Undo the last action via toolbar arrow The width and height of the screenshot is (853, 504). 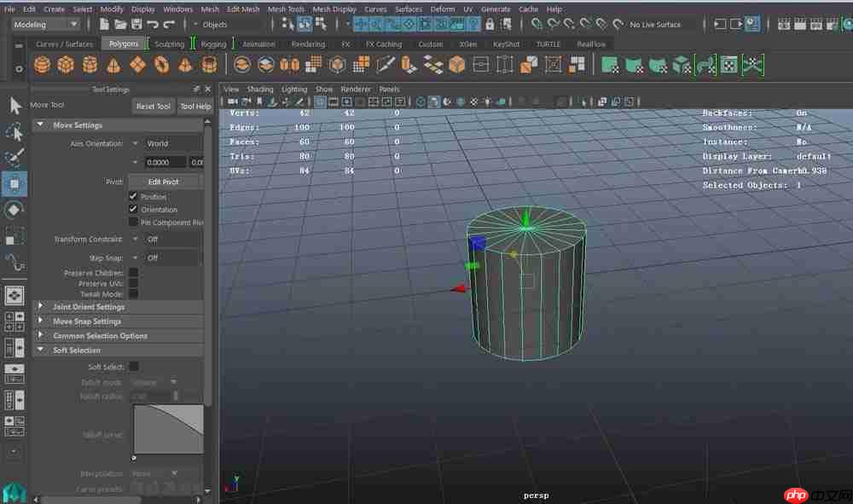coord(153,24)
